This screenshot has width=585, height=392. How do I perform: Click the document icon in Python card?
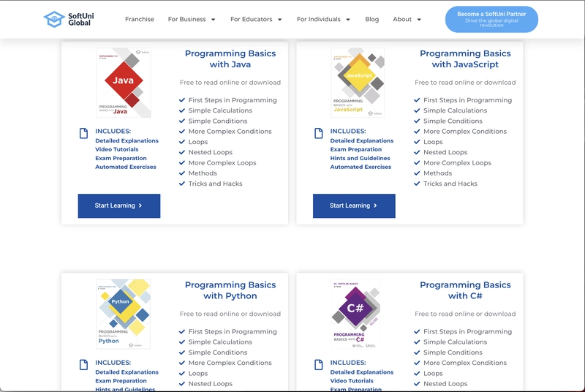pos(84,364)
